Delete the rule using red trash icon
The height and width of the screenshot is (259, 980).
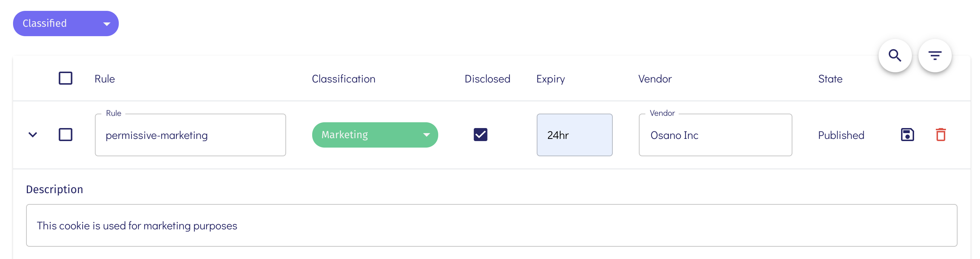941,135
